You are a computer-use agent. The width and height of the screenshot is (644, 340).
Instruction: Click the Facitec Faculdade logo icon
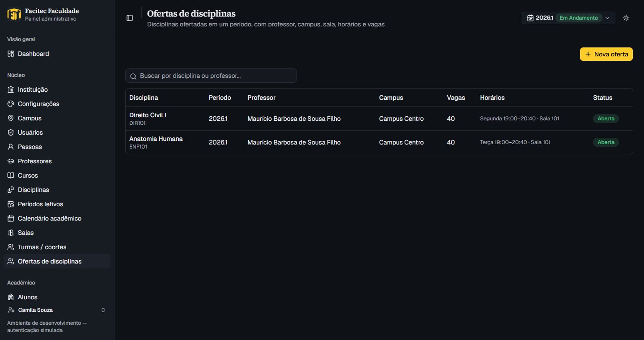(14, 14)
